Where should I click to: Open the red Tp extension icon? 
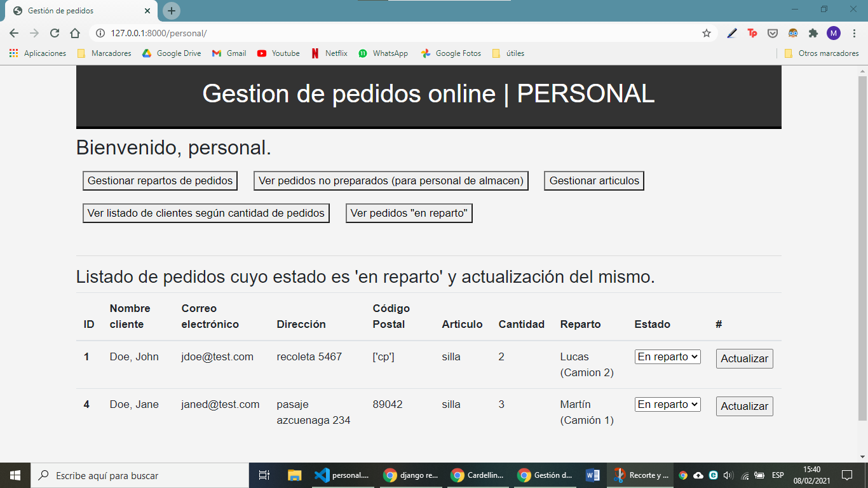pyautogui.click(x=752, y=33)
